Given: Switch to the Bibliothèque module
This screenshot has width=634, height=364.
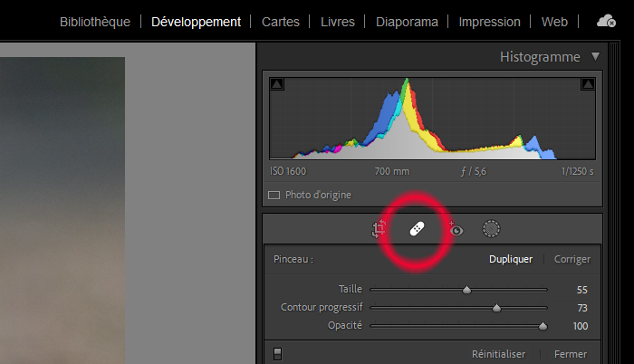Looking at the screenshot, I should (x=94, y=22).
